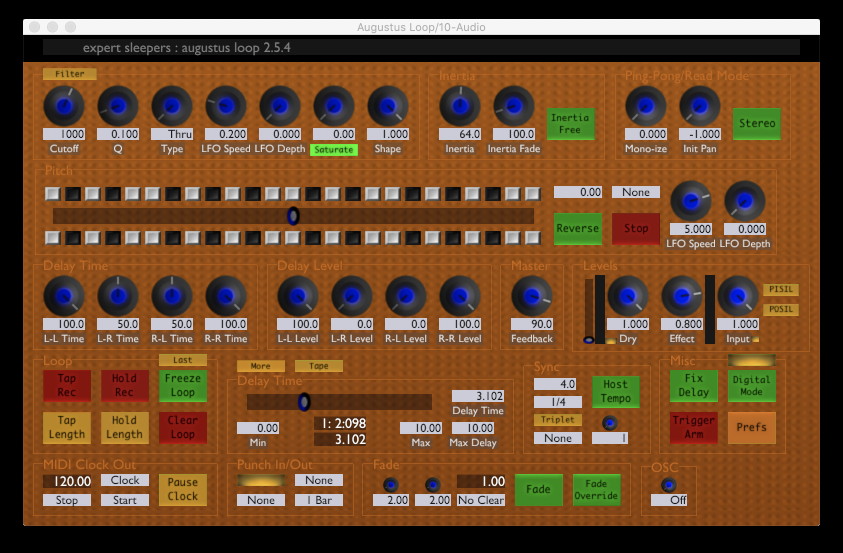Click the Tap Rec button
843x553 pixels.
click(67, 385)
